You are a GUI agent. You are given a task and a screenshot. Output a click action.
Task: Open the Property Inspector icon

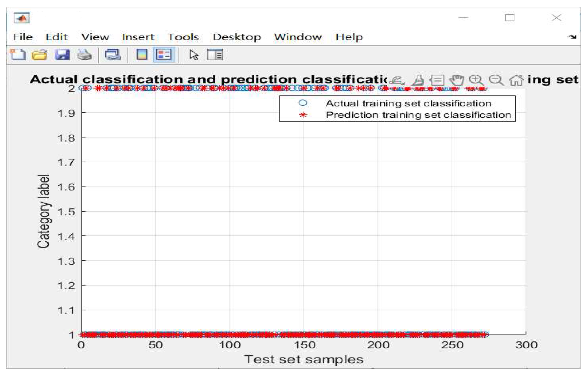point(215,55)
